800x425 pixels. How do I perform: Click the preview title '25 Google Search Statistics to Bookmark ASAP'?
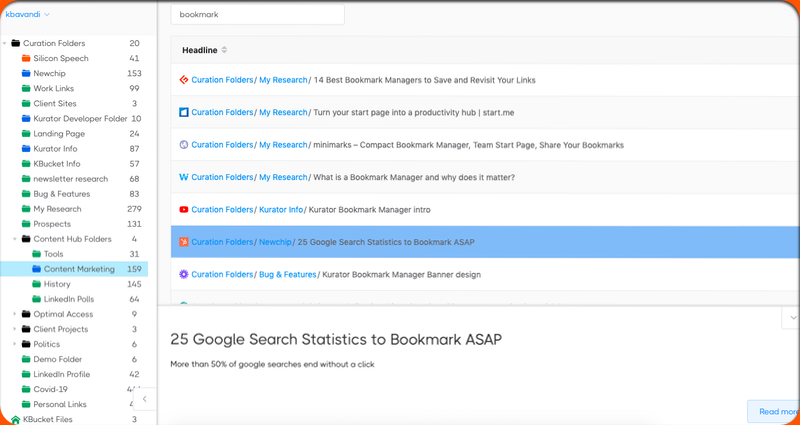pos(336,339)
